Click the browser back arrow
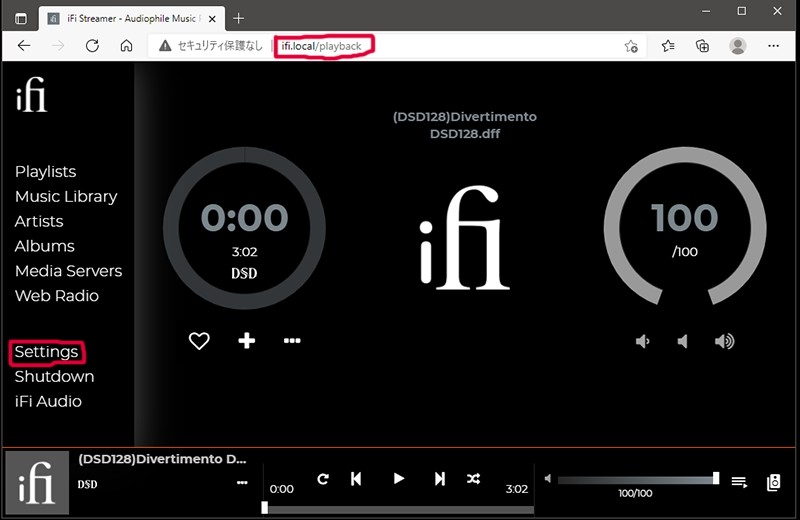 (24, 46)
